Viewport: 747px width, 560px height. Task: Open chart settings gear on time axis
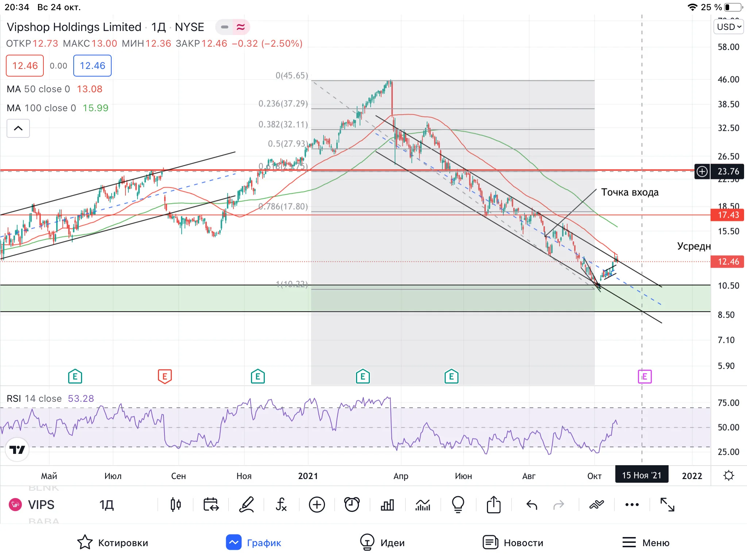coord(729,475)
